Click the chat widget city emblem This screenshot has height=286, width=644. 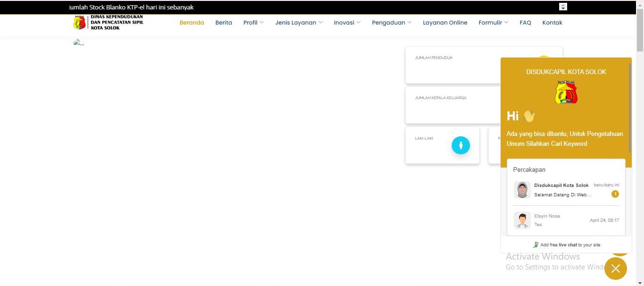click(x=566, y=92)
